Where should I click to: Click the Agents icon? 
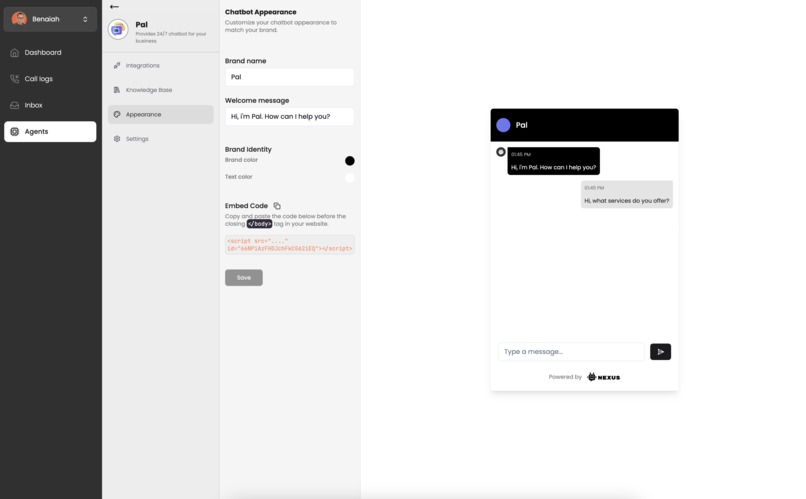coord(14,132)
